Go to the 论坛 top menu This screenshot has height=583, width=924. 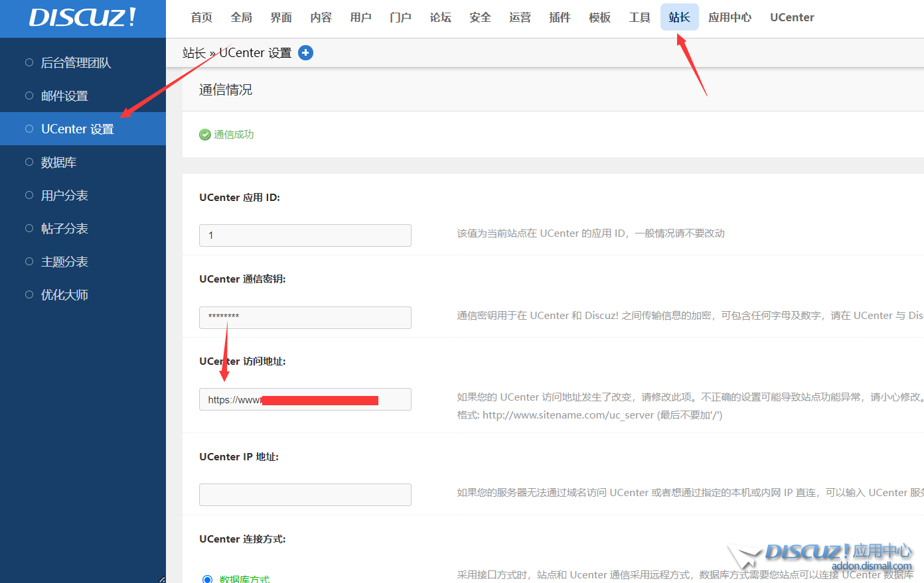(x=440, y=17)
